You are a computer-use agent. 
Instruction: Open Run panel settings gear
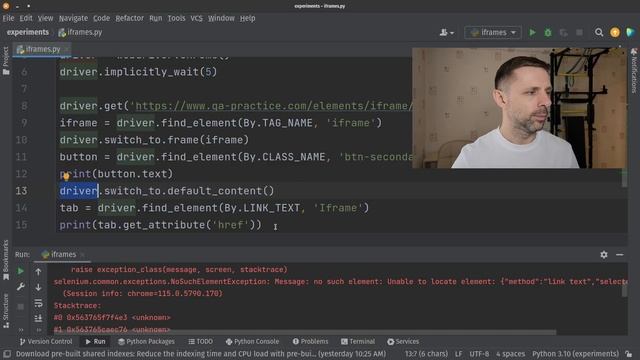[x=604, y=255]
